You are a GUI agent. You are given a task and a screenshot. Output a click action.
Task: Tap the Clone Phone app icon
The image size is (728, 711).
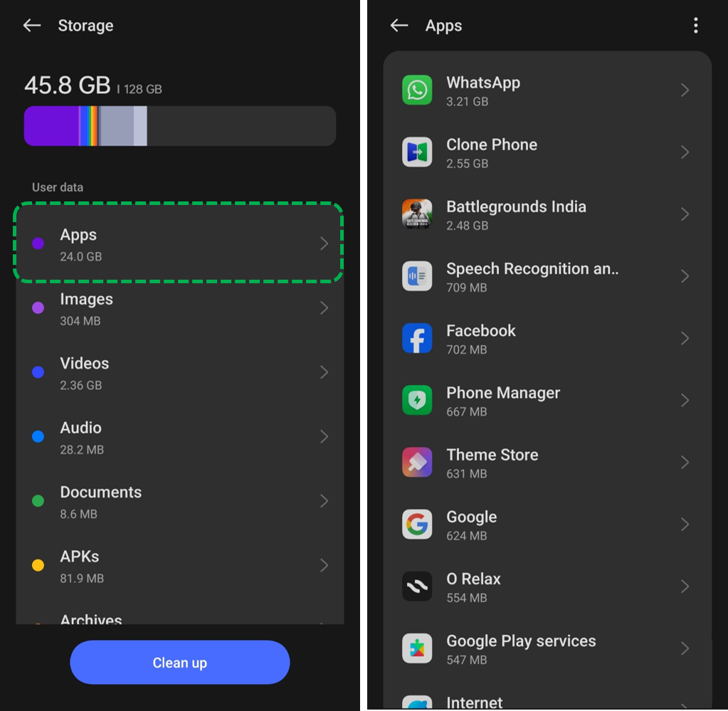(x=417, y=152)
